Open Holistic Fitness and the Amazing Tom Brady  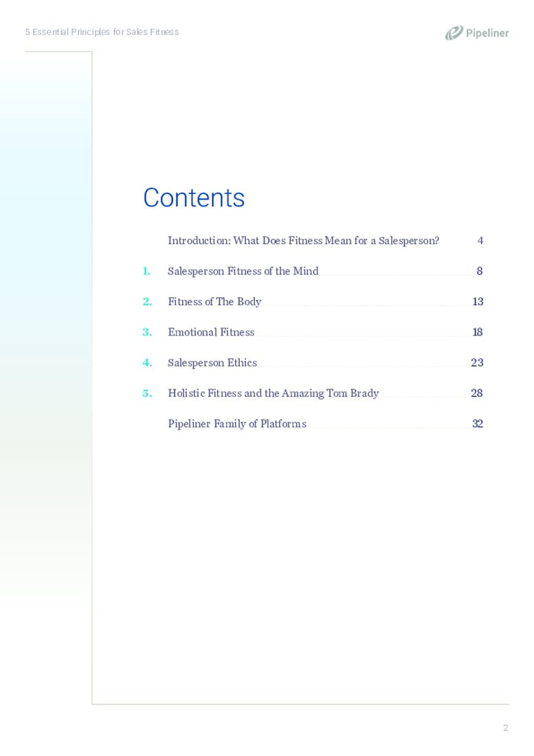[x=273, y=393]
